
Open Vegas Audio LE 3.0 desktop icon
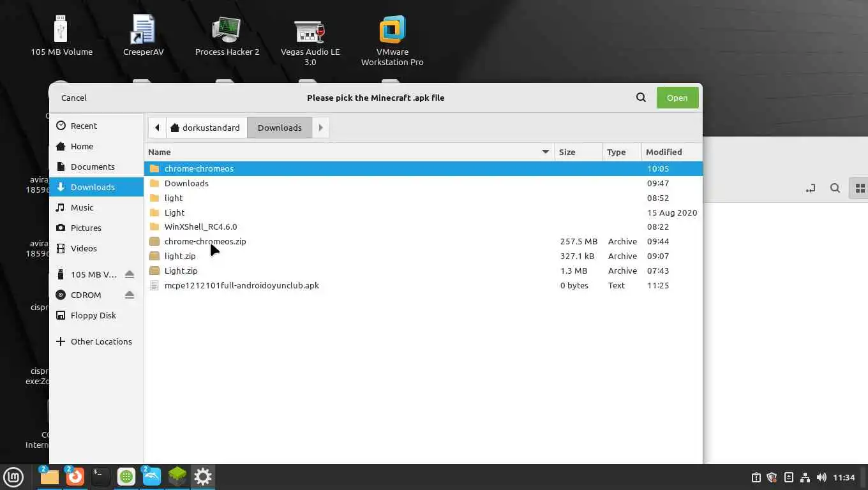click(310, 41)
